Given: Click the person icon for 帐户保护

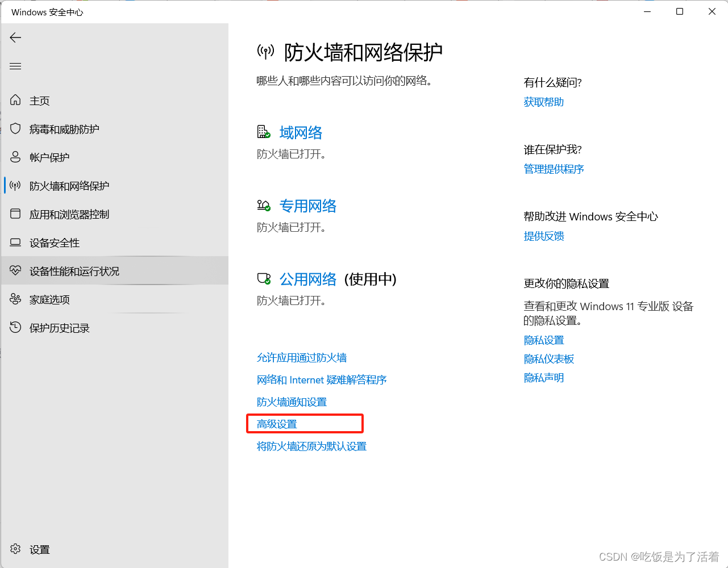Looking at the screenshot, I should [x=15, y=157].
